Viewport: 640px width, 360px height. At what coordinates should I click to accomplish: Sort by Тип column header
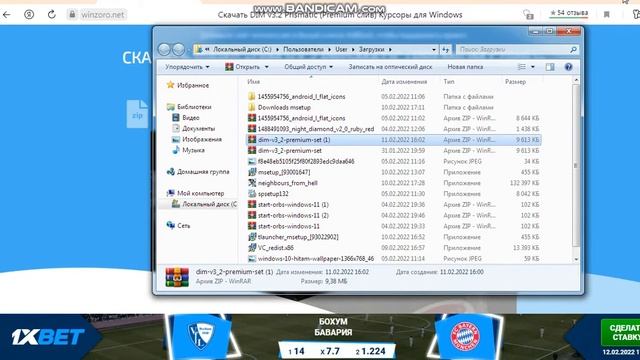click(449, 82)
